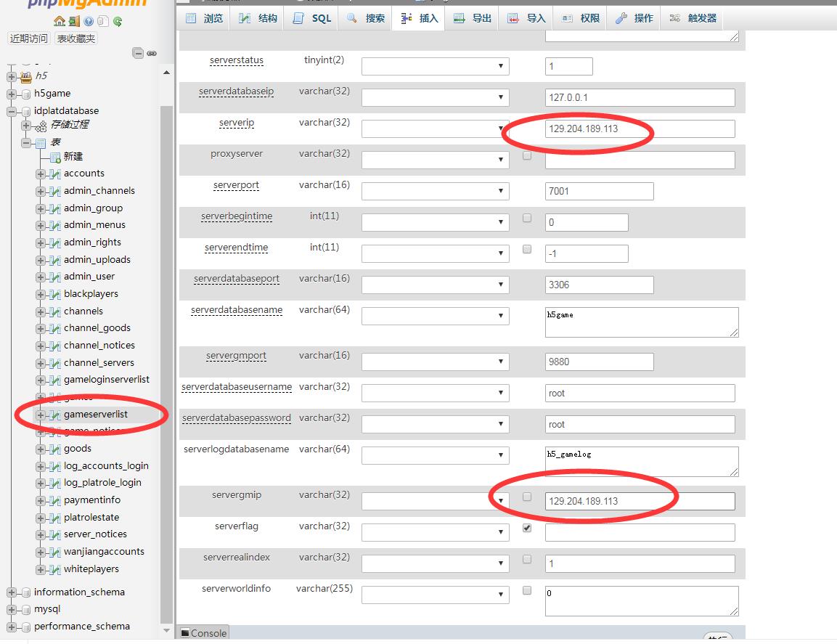The width and height of the screenshot is (837, 644).
Task: Click the log out door icon
Action: coord(74,21)
